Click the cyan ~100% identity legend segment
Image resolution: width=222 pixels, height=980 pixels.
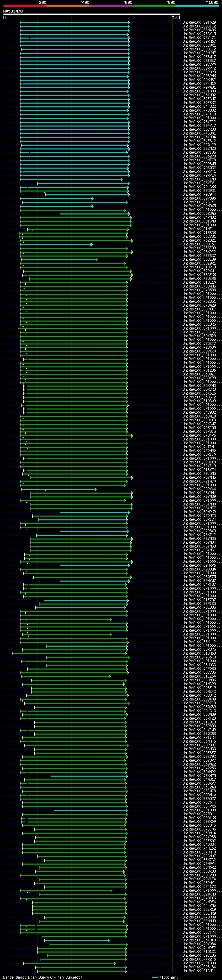tap(197, 6)
